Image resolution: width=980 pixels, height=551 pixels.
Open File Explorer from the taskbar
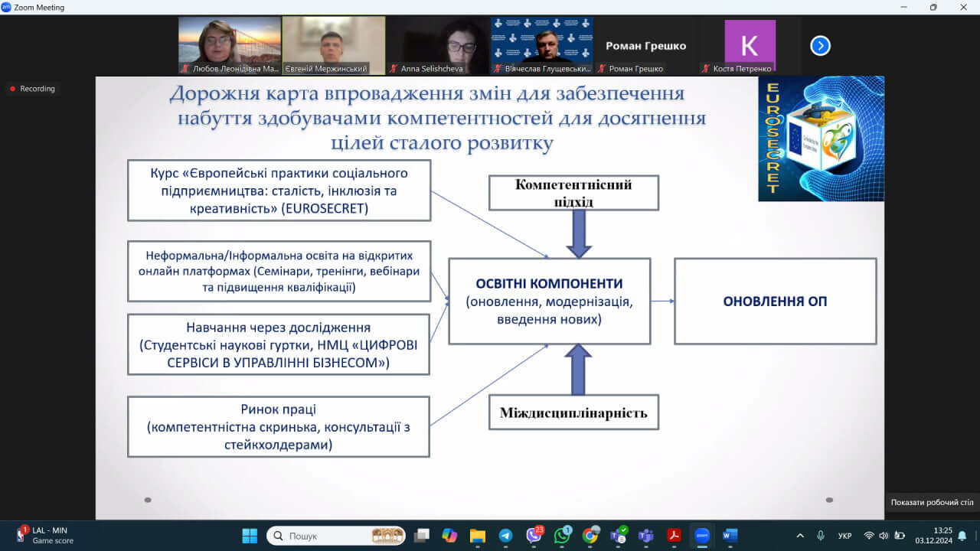478,536
